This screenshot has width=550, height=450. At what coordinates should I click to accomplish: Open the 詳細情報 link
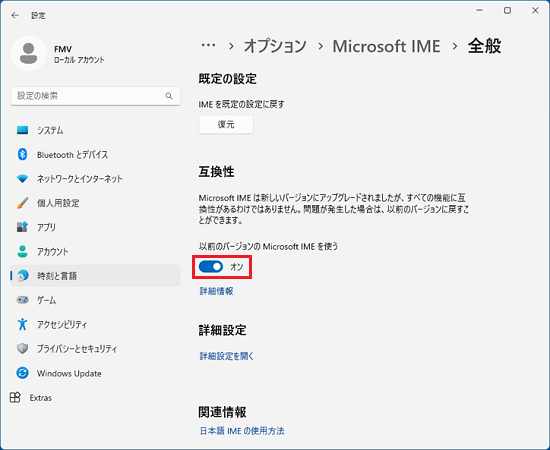click(x=216, y=291)
